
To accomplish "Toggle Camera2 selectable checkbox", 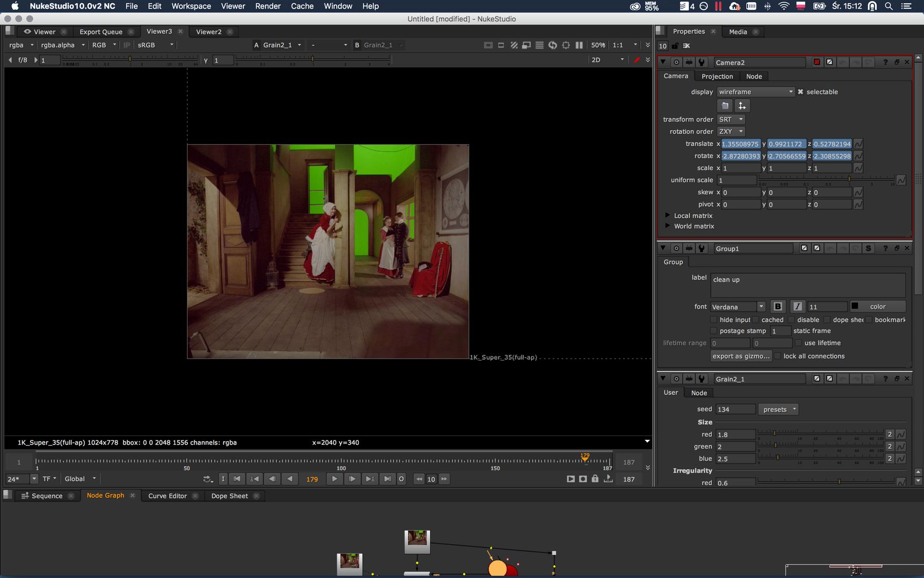I will 800,92.
